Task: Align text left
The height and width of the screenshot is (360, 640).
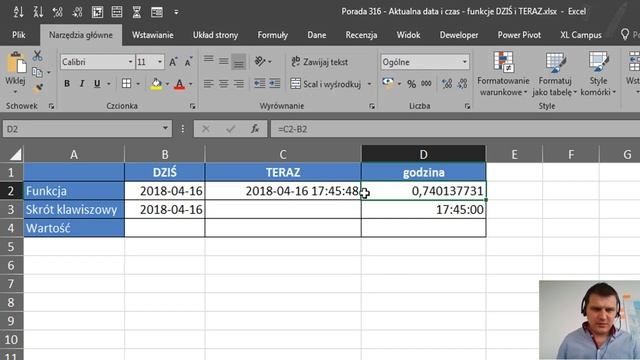Action: [209, 84]
